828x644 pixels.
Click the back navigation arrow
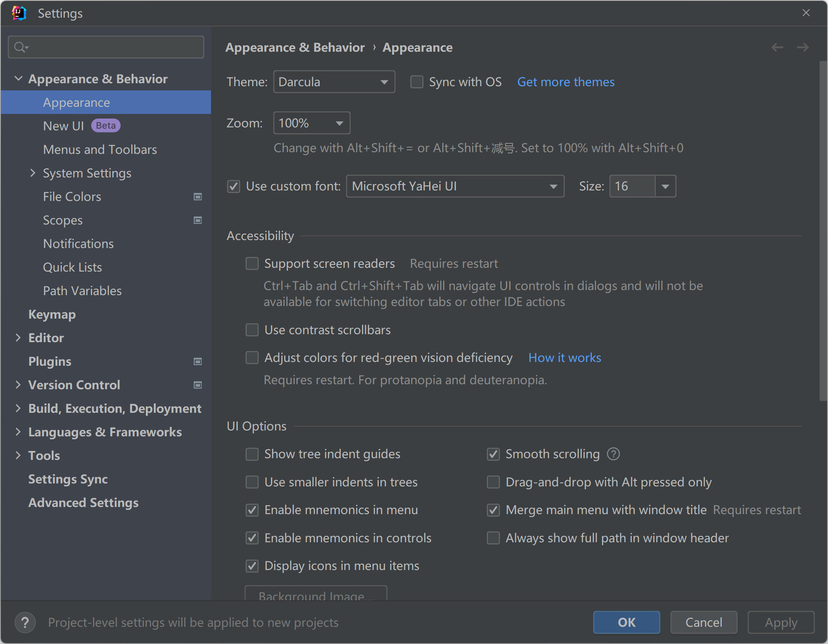pos(777,48)
